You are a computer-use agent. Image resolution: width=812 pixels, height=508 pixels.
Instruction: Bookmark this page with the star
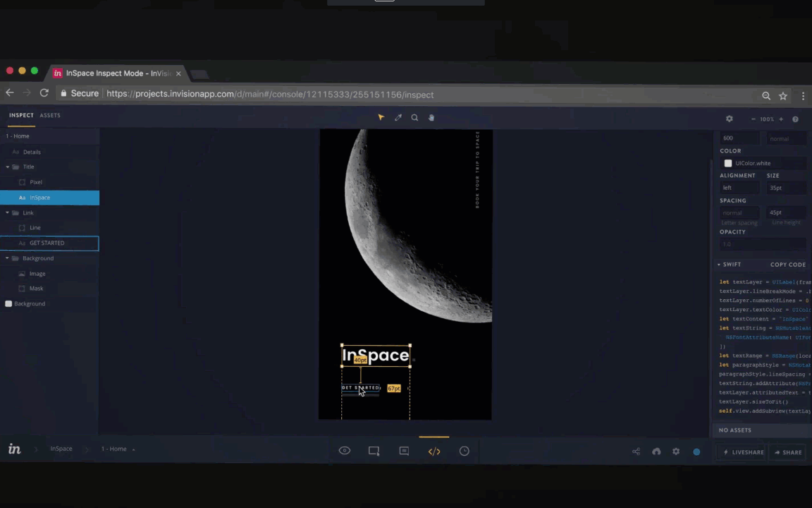783,96
